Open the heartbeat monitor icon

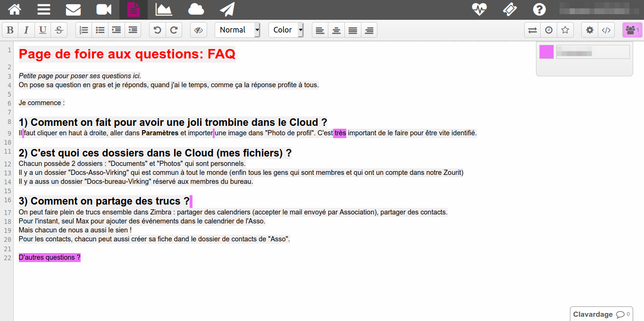point(479,9)
